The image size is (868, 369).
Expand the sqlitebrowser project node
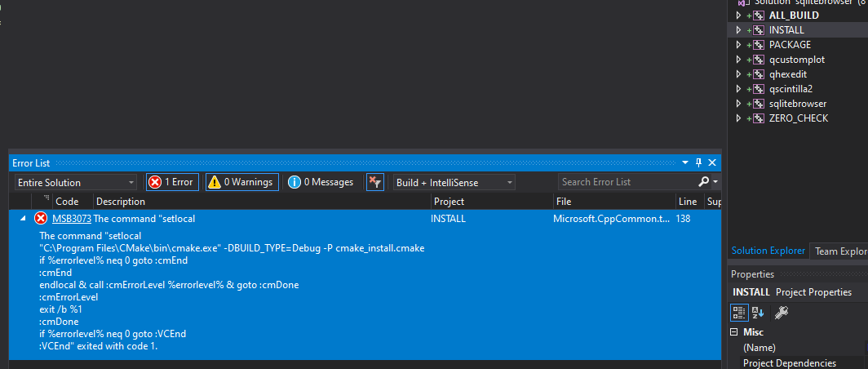pos(738,104)
